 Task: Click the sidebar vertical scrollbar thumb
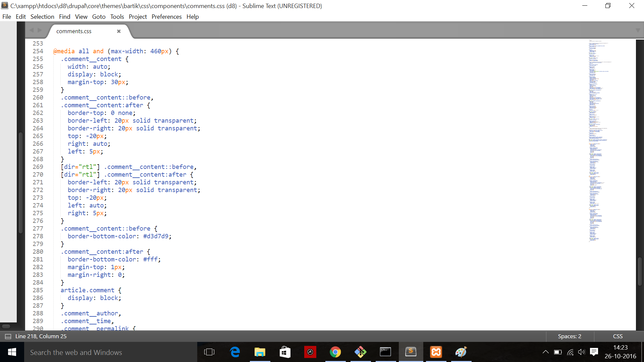click(20, 183)
